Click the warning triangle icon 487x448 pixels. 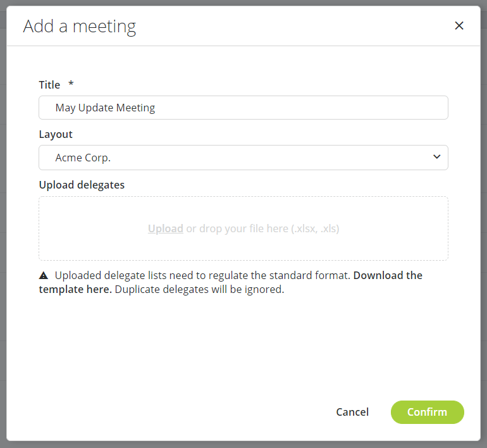44,275
